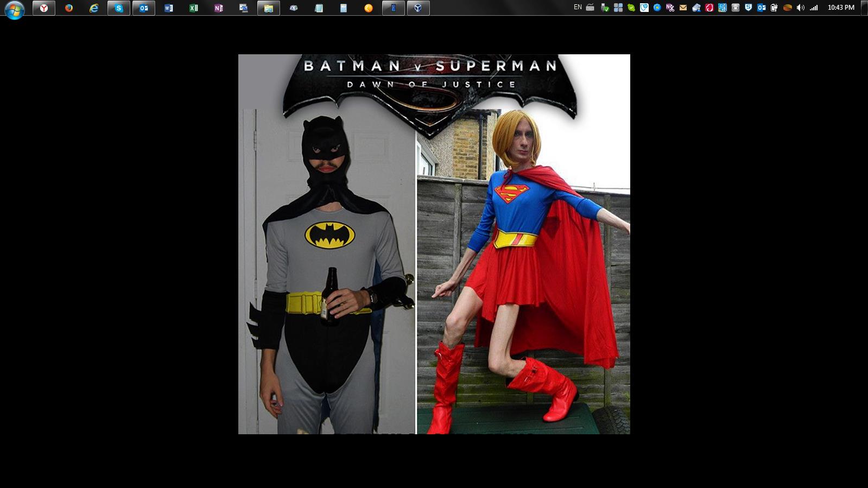Open Internet Explorer from the taskbar
Screen dimensions: 868x488
[94, 8]
